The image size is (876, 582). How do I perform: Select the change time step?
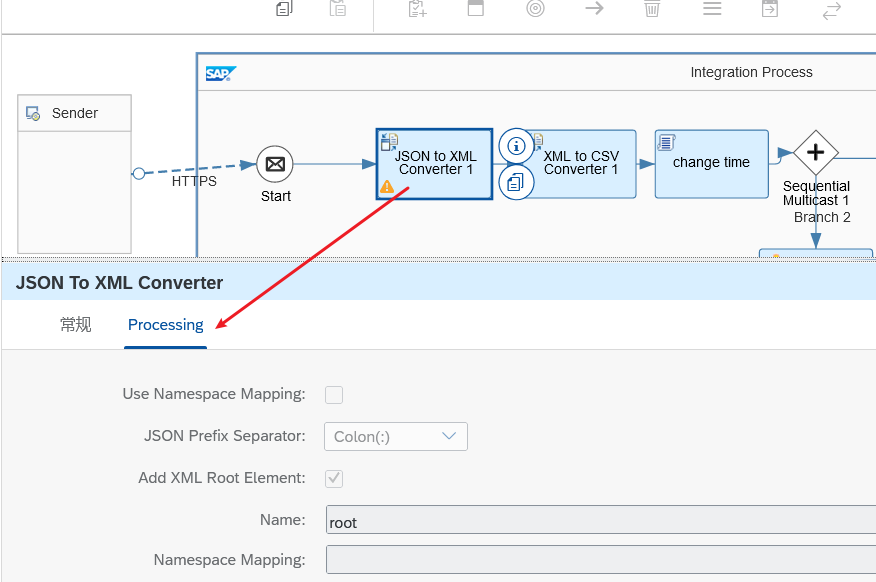711,164
